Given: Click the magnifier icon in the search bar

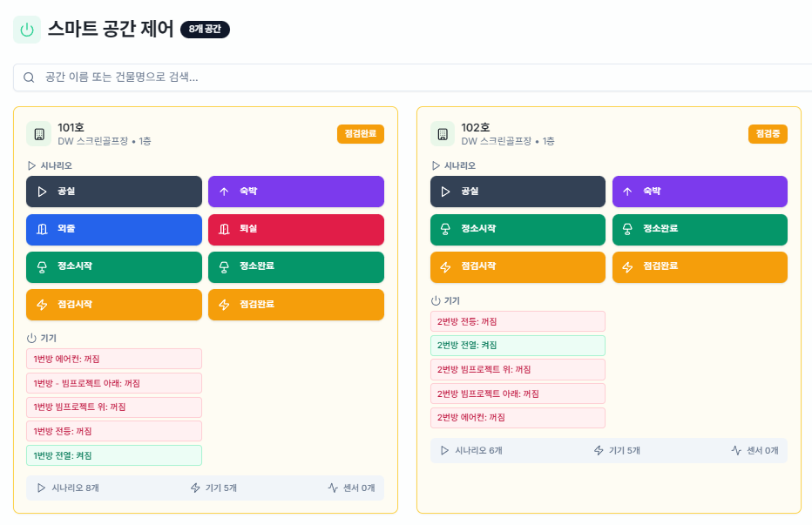Looking at the screenshot, I should (x=27, y=77).
